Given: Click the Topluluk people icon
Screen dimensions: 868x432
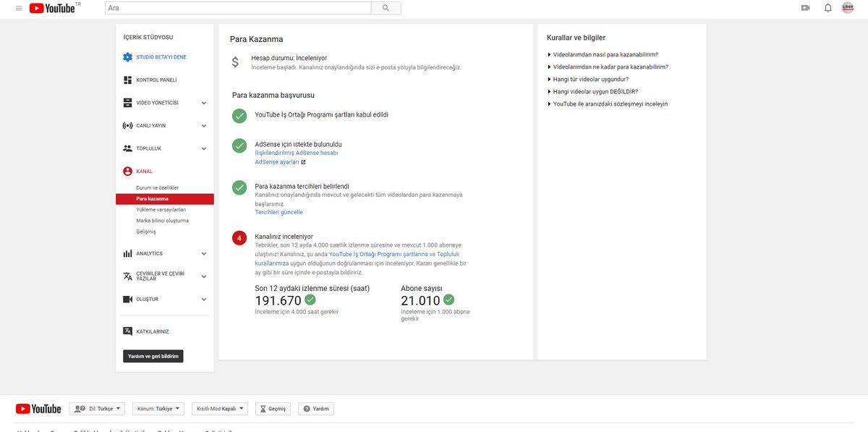Looking at the screenshot, I should 127,148.
